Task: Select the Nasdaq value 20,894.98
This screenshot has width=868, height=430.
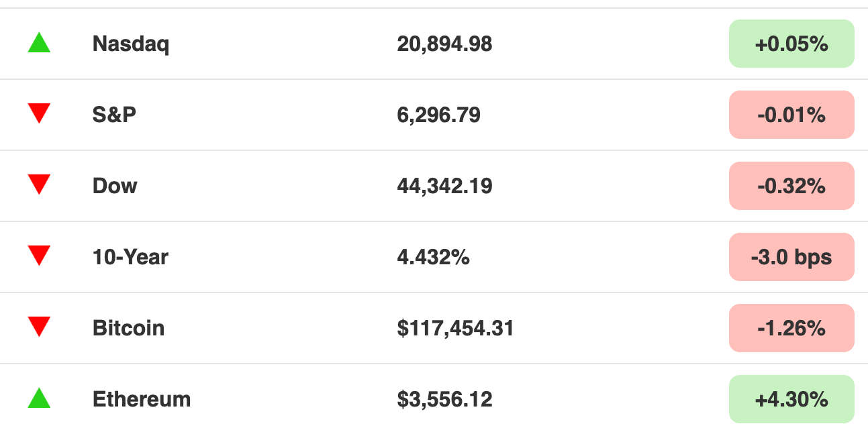Action: pyautogui.click(x=444, y=44)
